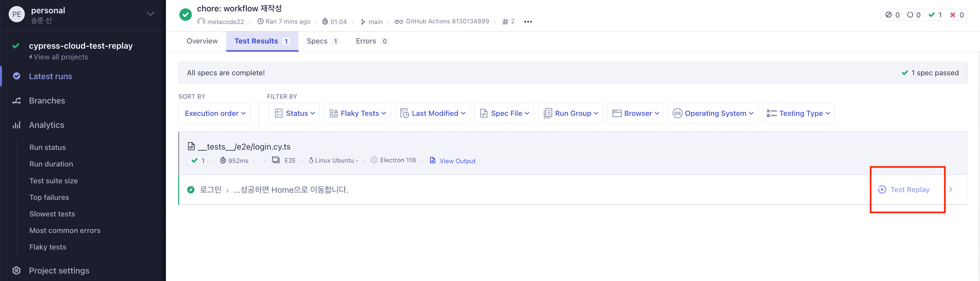This screenshot has height=281, width=980.
Task: Click the green check next to cypress-cloud-test-replay
Action: [16, 46]
